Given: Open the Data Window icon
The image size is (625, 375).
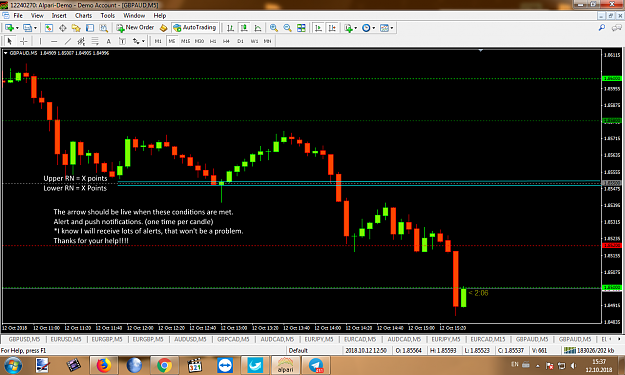Looking at the screenshot, I should point(63,28).
